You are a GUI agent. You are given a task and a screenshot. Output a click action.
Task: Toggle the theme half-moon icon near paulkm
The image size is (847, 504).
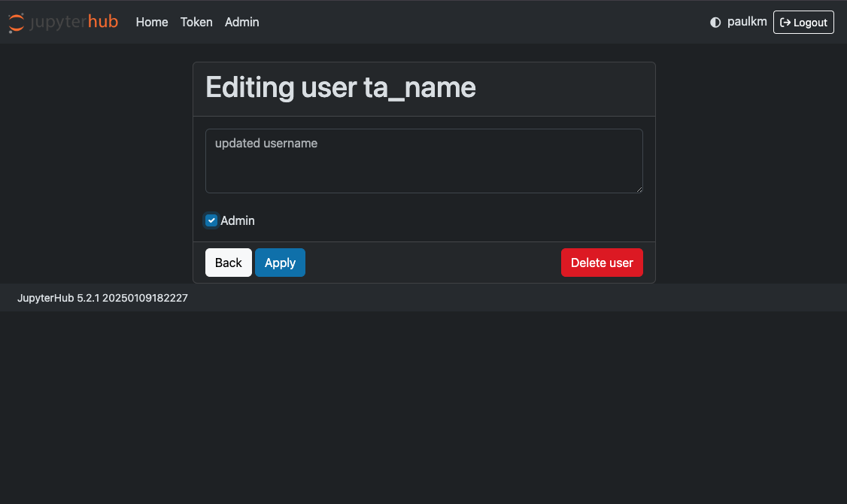(715, 22)
